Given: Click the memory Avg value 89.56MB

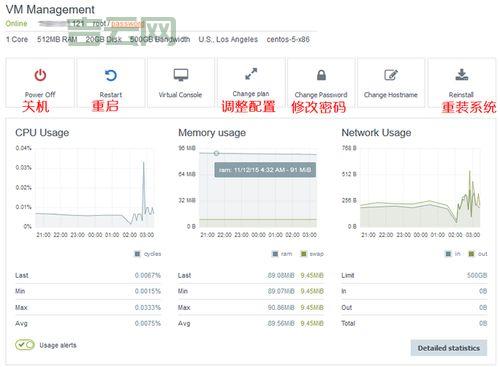Looking at the screenshot, I should (281, 323).
